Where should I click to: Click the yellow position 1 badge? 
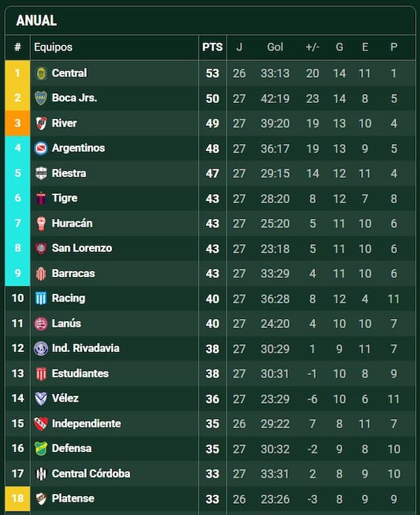(17, 73)
